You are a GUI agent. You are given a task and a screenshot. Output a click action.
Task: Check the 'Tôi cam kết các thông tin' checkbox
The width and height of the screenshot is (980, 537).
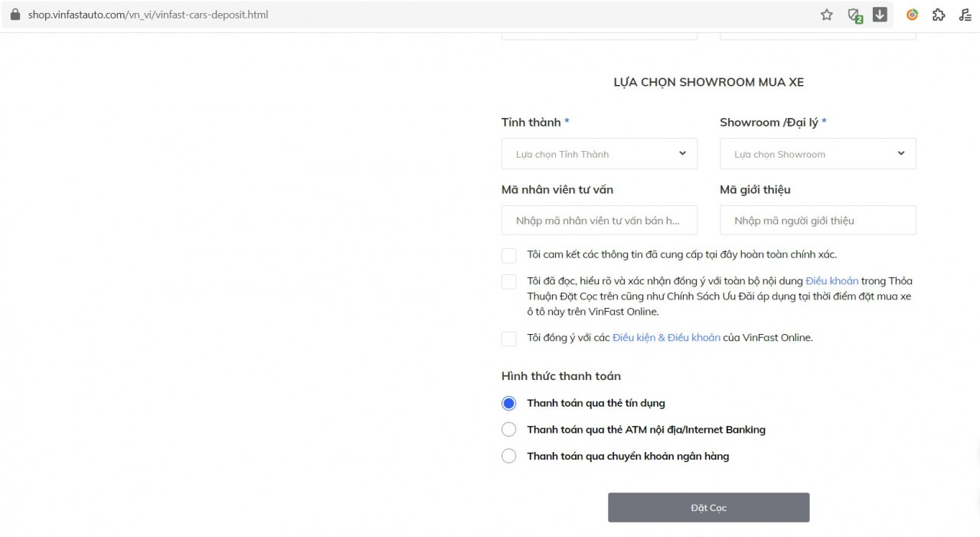coord(508,255)
